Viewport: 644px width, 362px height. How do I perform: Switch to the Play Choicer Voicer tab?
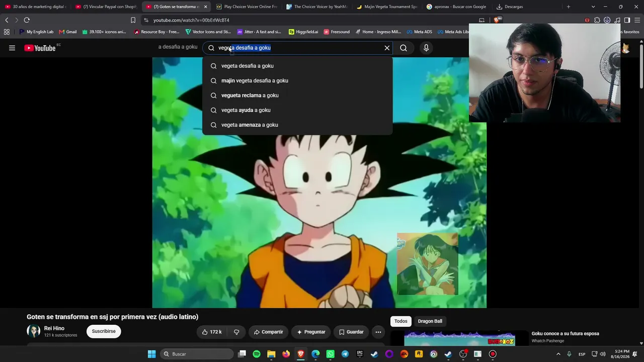pos(247,7)
